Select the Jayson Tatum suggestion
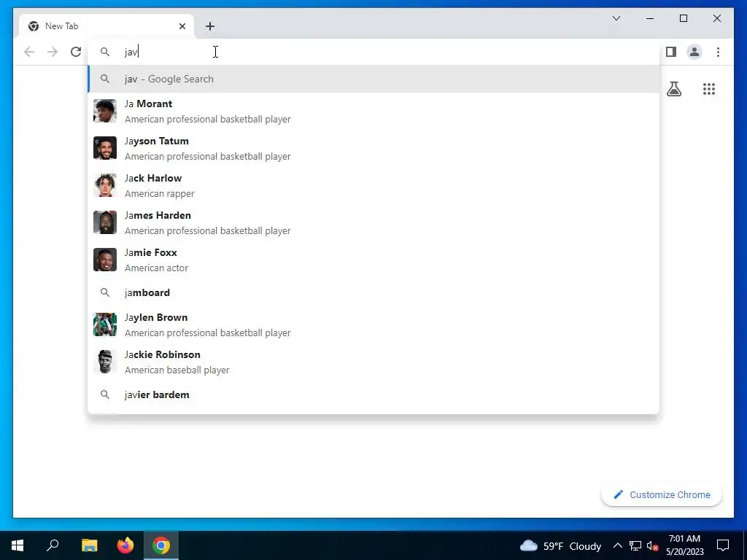This screenshot has width=747, height=560. [x=373, y=148]
